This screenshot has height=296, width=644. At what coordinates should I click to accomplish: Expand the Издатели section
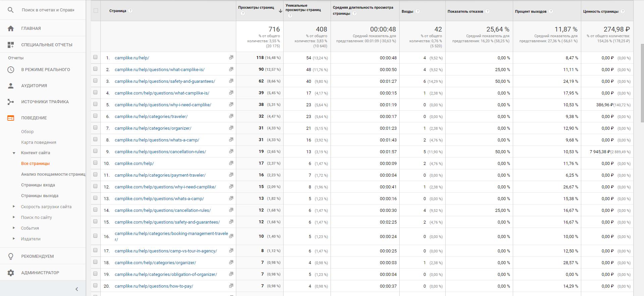(x=14, y=239)
